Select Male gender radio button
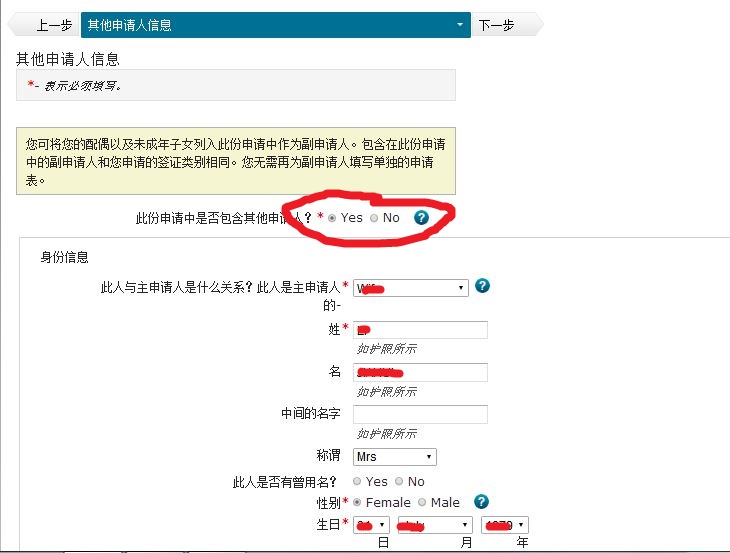The image size is (730, 553). (421, 502)
